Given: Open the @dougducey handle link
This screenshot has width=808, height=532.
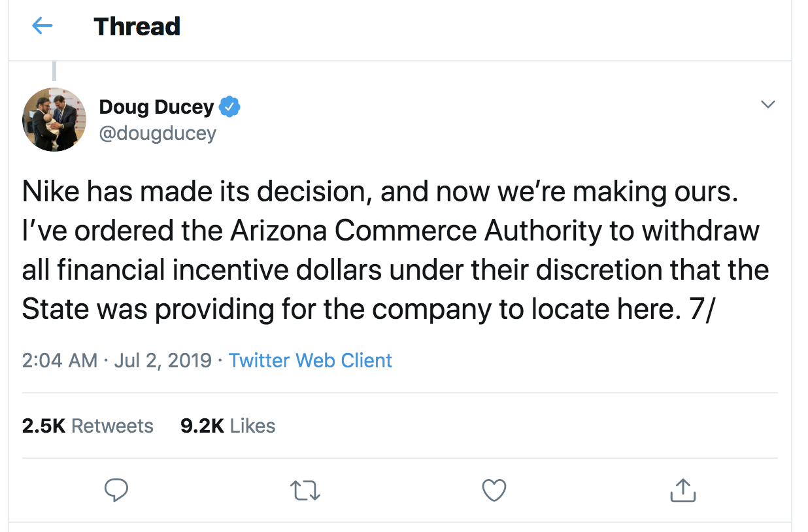Looking at the screenshot, I should (157, 133).
